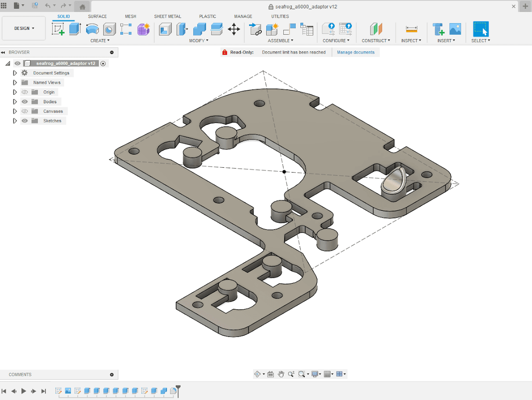Click the Redo arrow
This screenshot has width=532, height=400.
point(63,6)
